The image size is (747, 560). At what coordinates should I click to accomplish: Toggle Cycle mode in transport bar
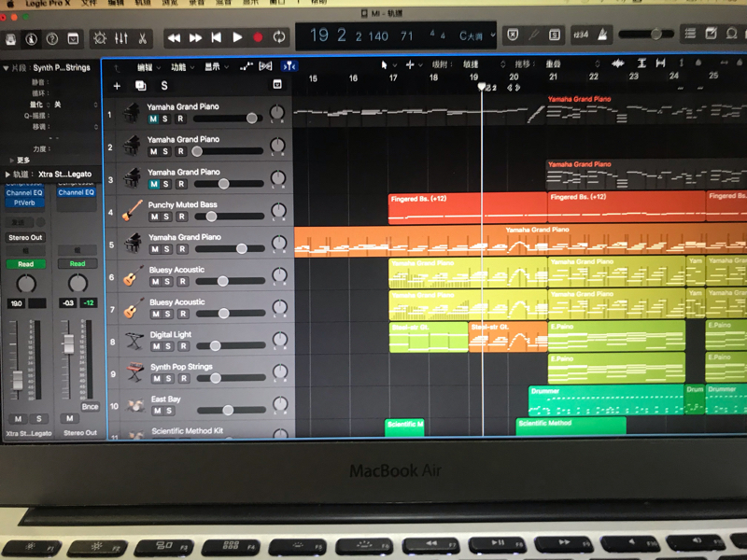[x=278, y=37]
